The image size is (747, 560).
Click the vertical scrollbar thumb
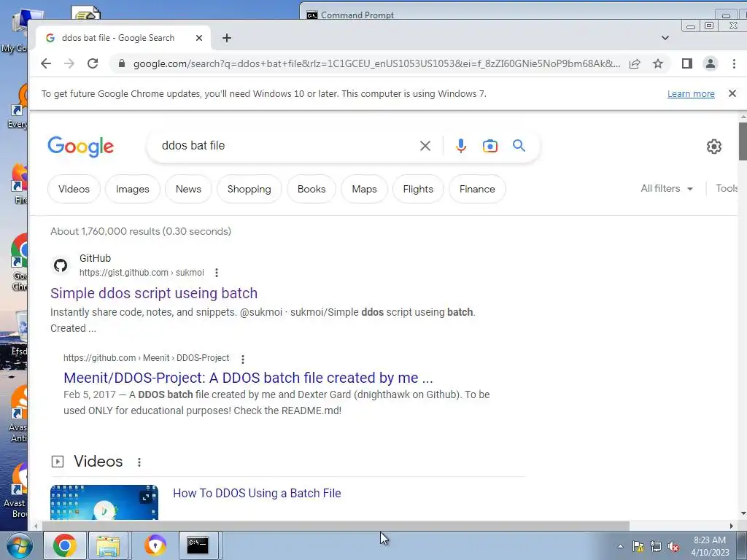(743, 141)
